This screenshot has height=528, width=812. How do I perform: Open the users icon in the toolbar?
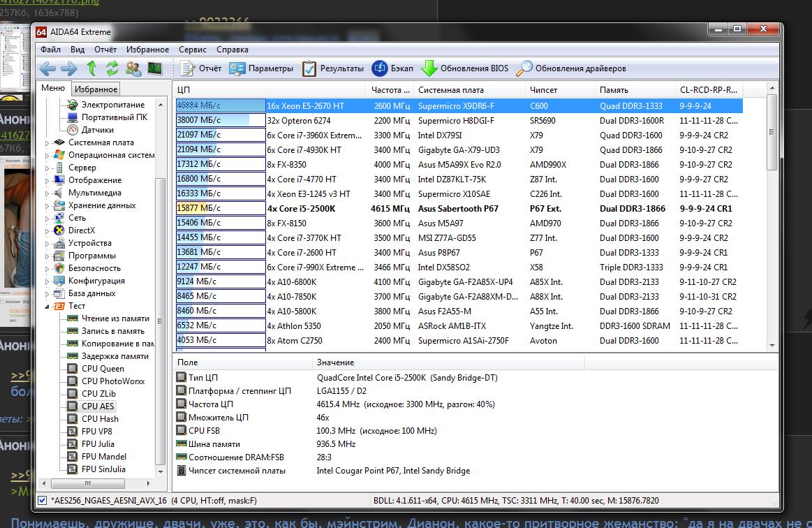click(x=133, y=68)
